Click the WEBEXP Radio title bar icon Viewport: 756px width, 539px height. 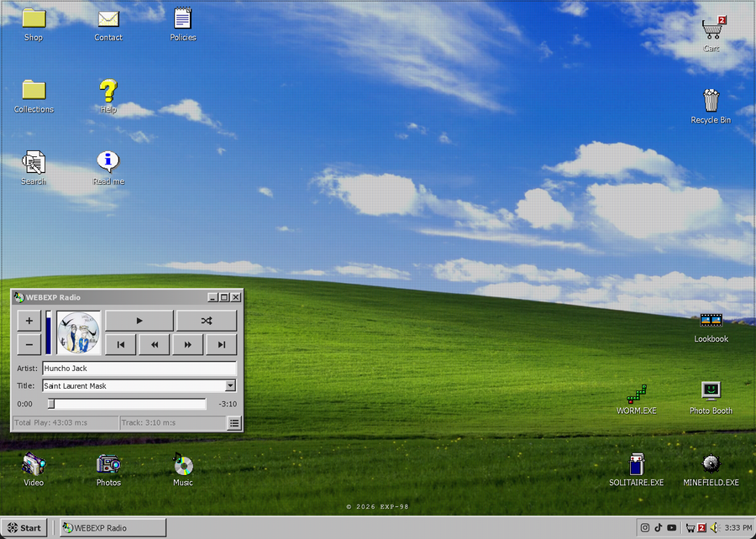[x=18, y=297]
